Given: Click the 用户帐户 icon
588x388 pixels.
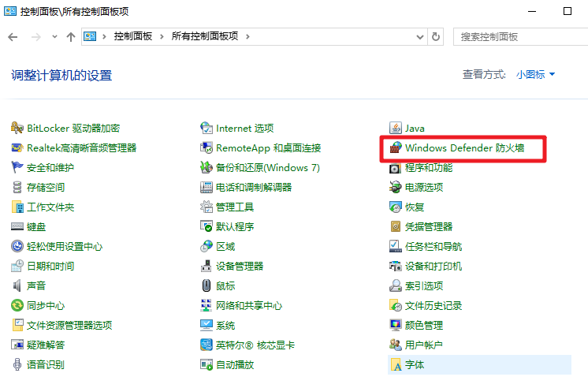Looking at the screenshot, I should click(395, 345).
